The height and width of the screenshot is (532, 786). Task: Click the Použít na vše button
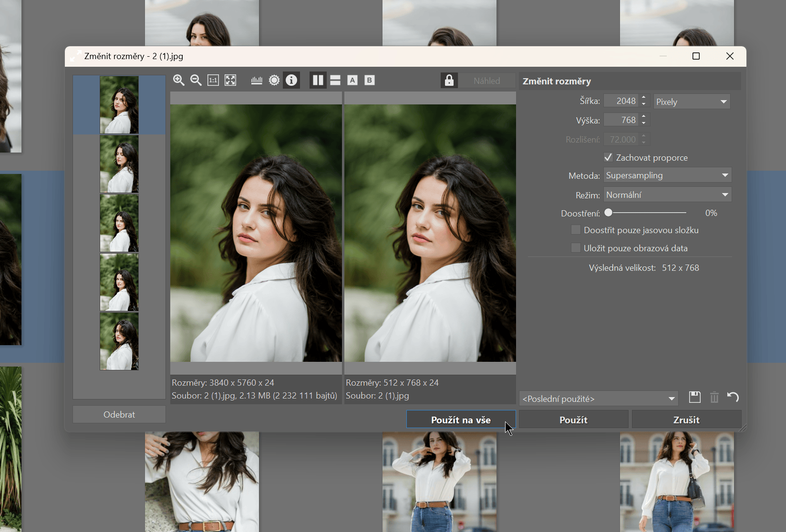[x=461, y=420]
